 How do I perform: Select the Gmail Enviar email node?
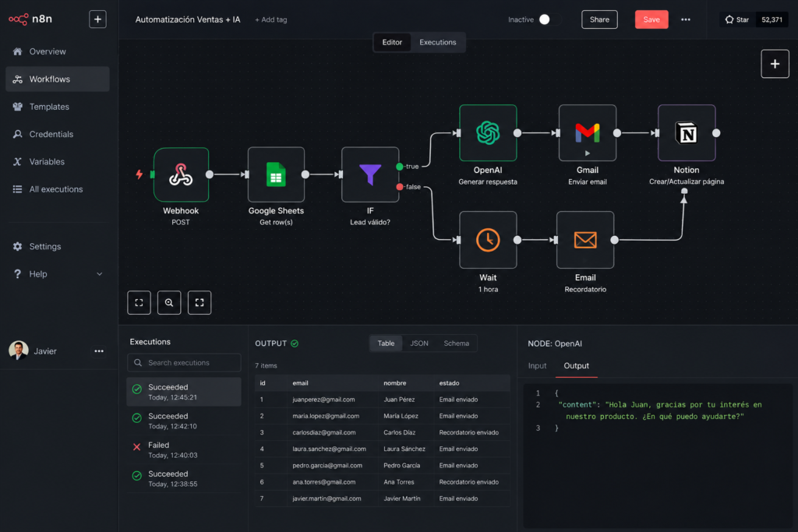588,132
